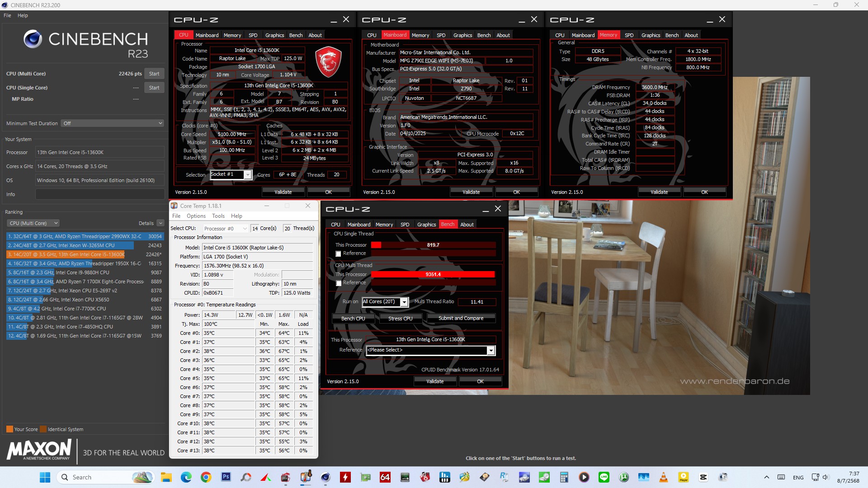Expand the ranking Details arrow
This screenshot has width=868, height=488.
click(x=160, y=223)
